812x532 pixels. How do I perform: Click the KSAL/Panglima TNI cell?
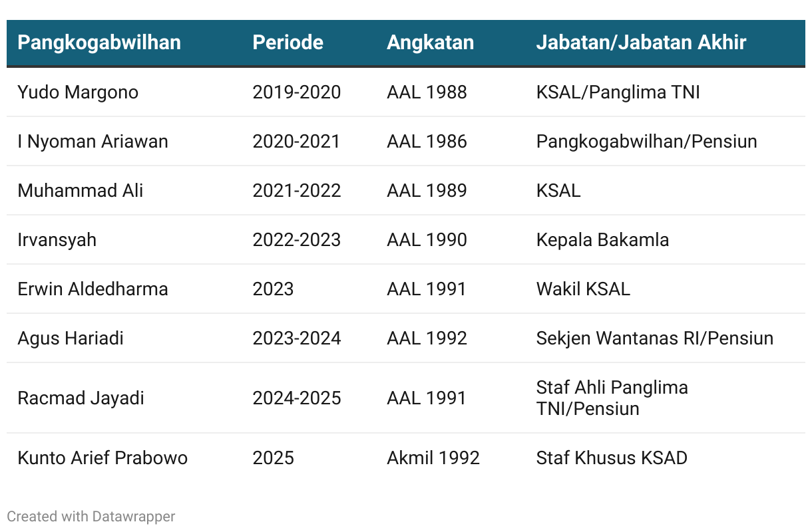click(x=618, y=92)
